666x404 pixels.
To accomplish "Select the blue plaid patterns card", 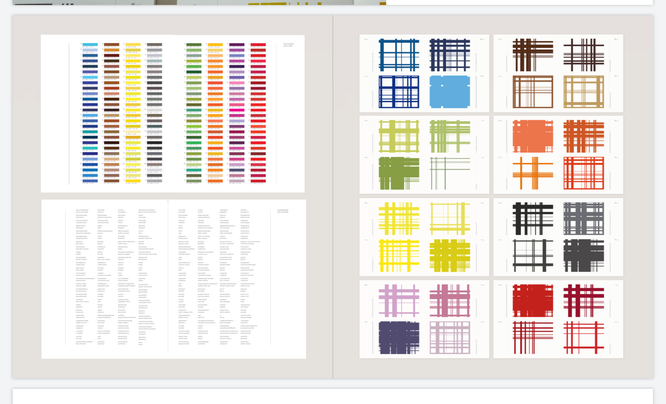I will pos(424,73).
